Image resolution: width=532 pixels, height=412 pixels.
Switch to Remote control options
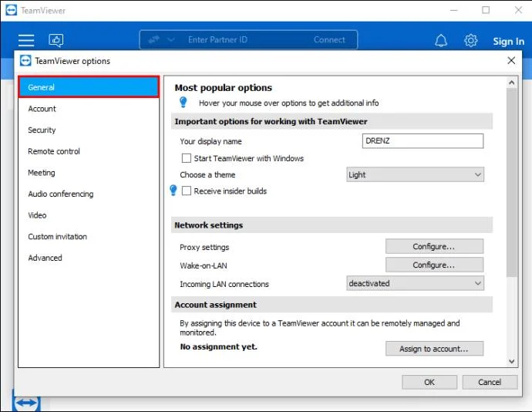[x=89, y=151]
